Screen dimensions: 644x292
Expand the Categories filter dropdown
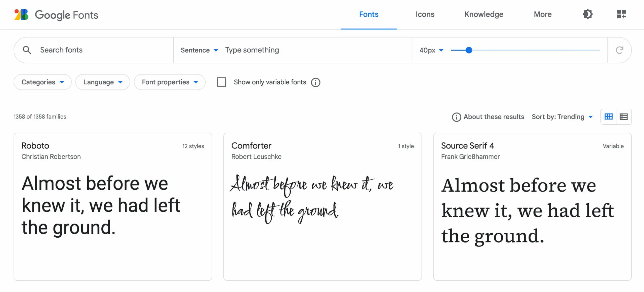click(x=43, y=82)
